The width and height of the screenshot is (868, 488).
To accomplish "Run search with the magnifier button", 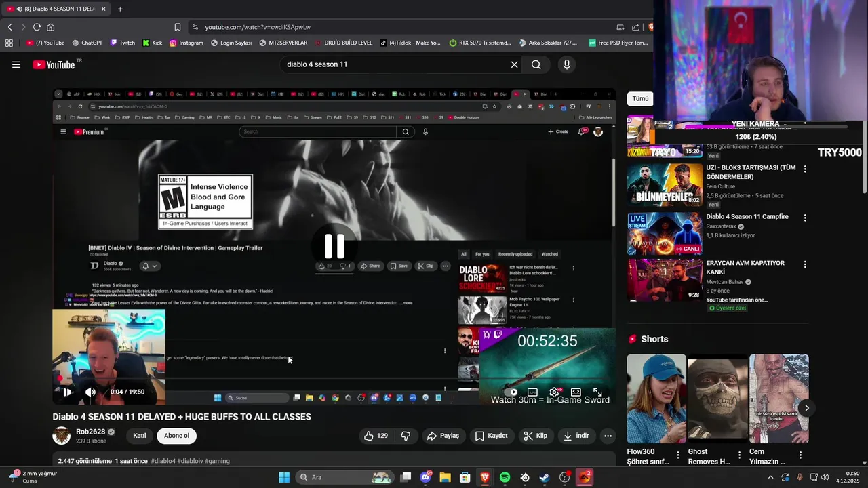I will [x=536, y=64].
